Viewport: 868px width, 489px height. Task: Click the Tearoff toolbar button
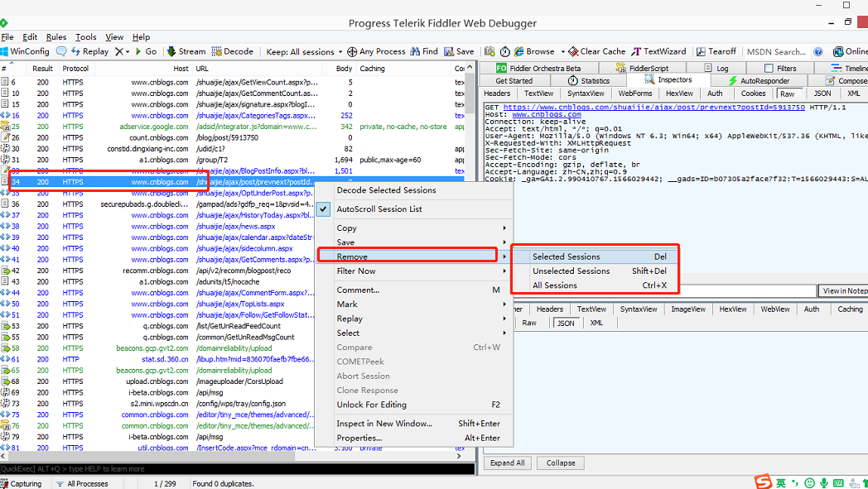point(716,51)
